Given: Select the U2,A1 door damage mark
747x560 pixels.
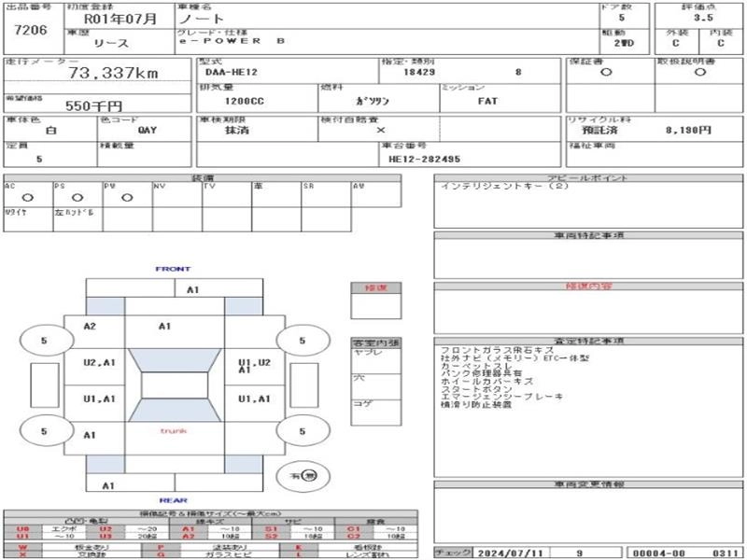Looking at the screenshot, I should [99, 363].
